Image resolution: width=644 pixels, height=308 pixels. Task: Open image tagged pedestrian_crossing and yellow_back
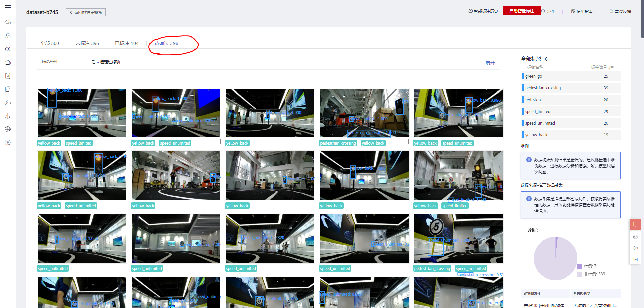(x=364, y=113)
